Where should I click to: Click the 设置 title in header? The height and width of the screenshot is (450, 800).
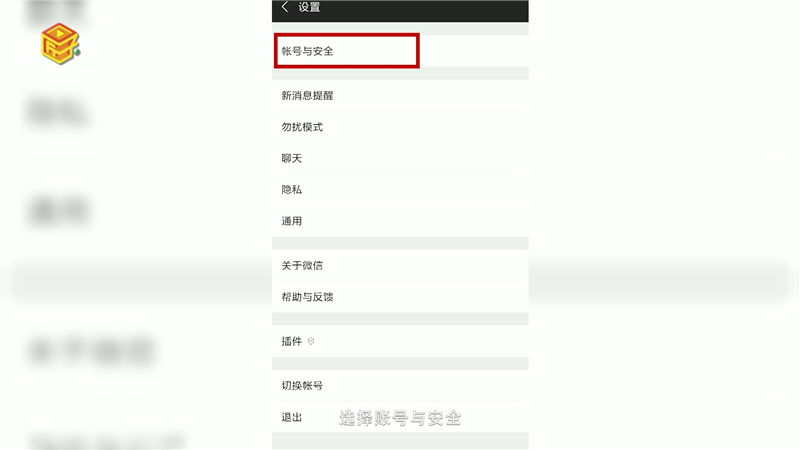tap(309, 7)
